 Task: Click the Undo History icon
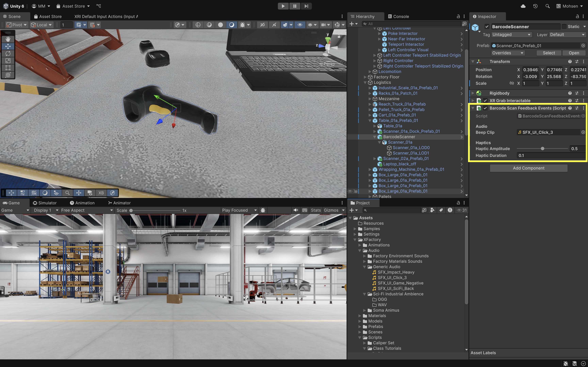pyautogui.click(x=535, y=6)
